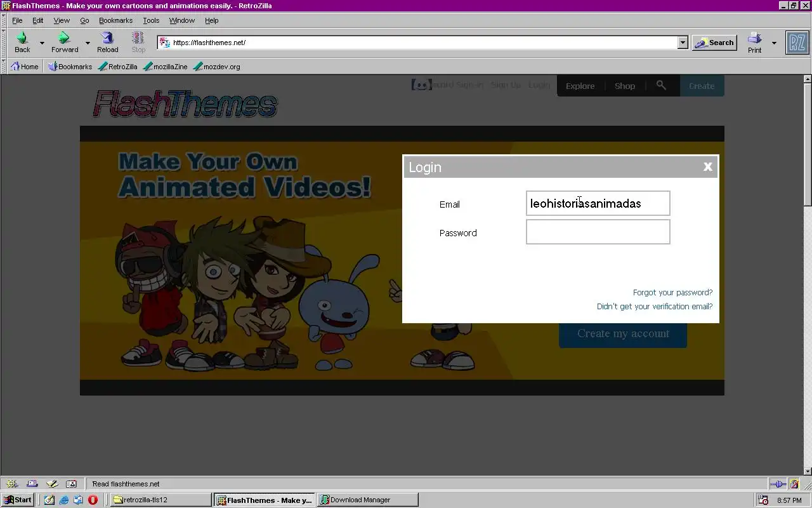Click the RetroZilla RZ throbber logo

(x=797, y=43)
